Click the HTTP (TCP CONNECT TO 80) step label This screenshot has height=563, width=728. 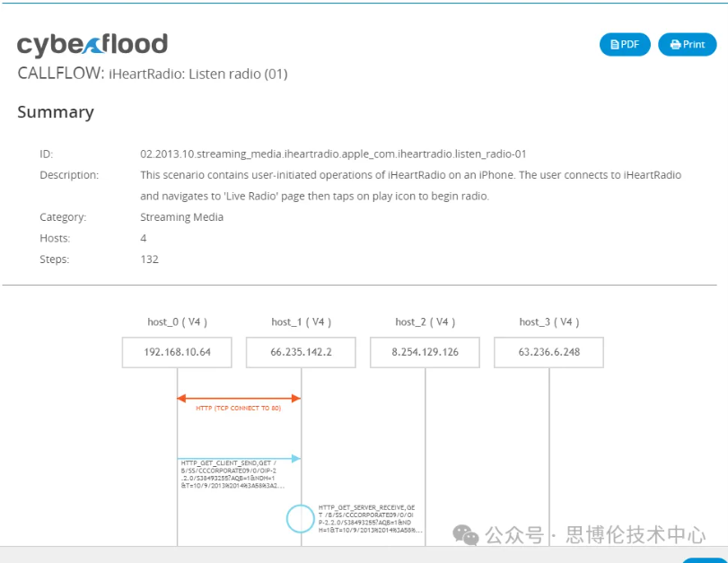point(239,409)
